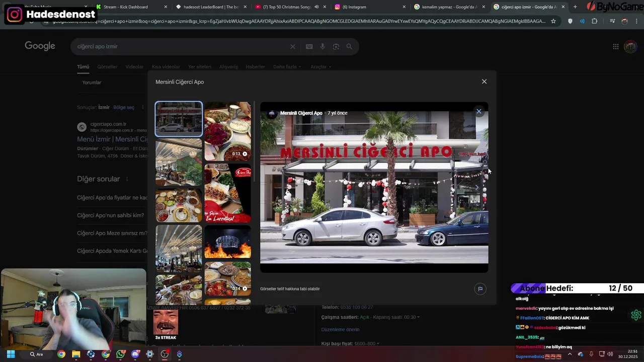Open Chrome media controls icon
The height and width of the screenshot is (362, 644).
tap(612, 21)
